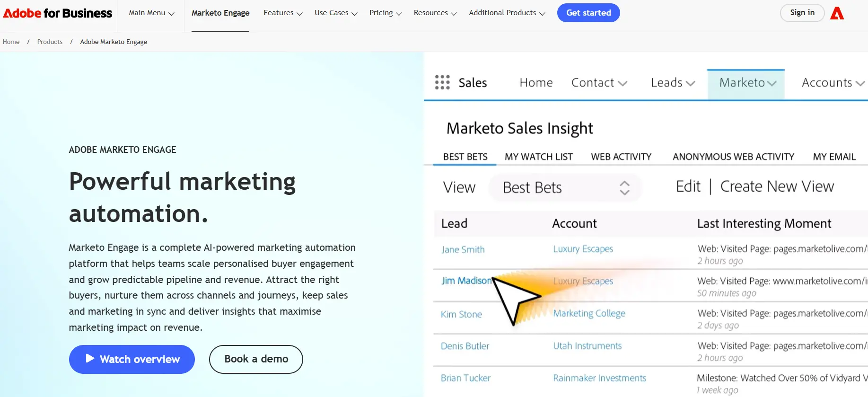Click the '50 minutes ago' timestamp

click(x=727, y=293)
